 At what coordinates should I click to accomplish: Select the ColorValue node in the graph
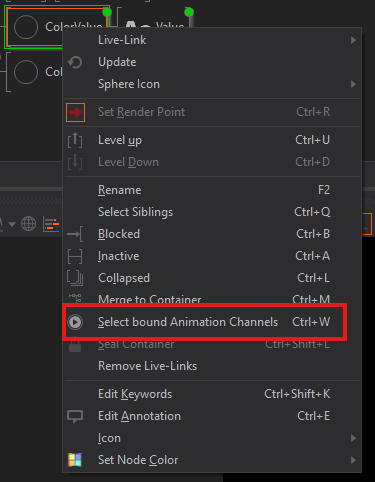[x=57, y=27]
